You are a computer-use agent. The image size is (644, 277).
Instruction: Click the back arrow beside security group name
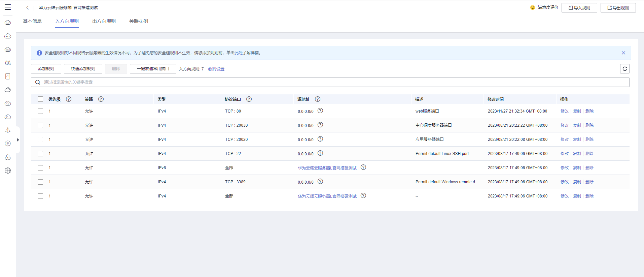[28, 7]
